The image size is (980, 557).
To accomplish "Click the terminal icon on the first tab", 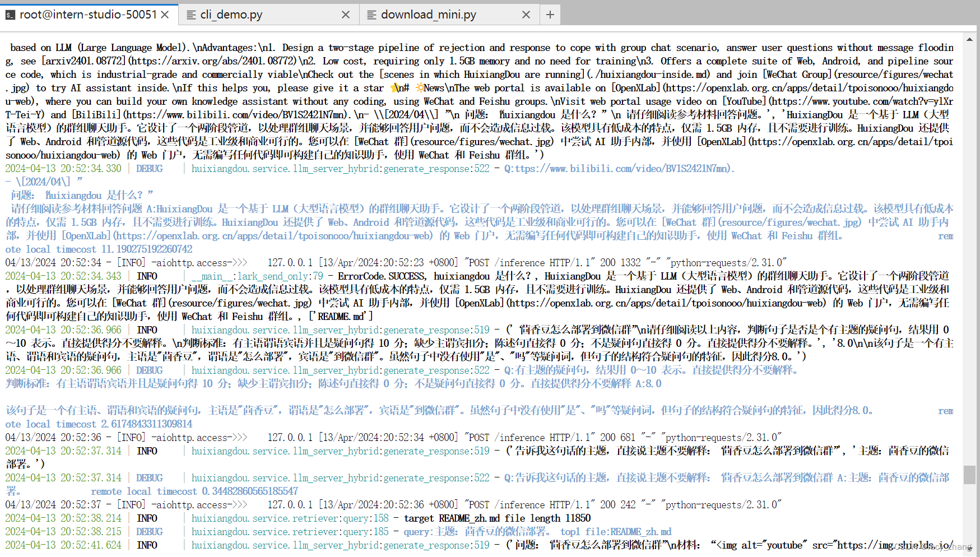I will point(10,15).
